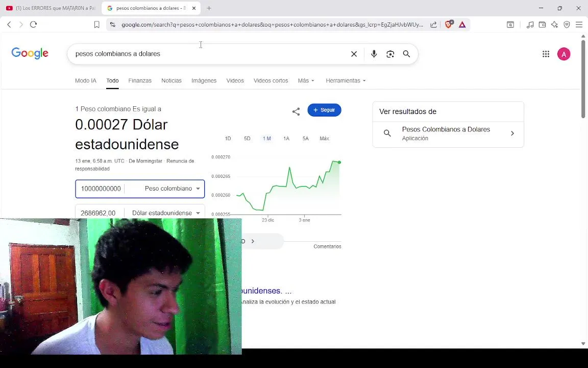Clear the search box with X icon
Screen dimensions: 588x368
(354, 54)
